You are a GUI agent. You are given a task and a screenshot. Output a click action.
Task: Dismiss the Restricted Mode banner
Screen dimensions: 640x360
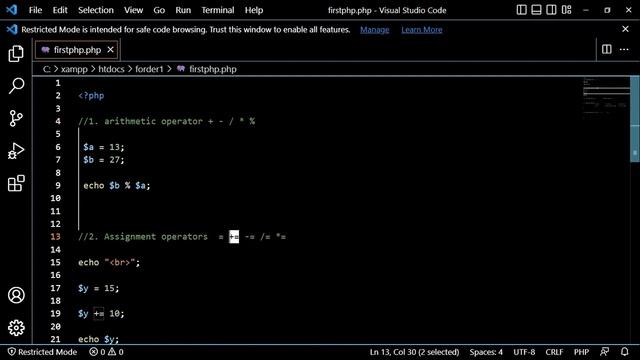pos(625,29)
